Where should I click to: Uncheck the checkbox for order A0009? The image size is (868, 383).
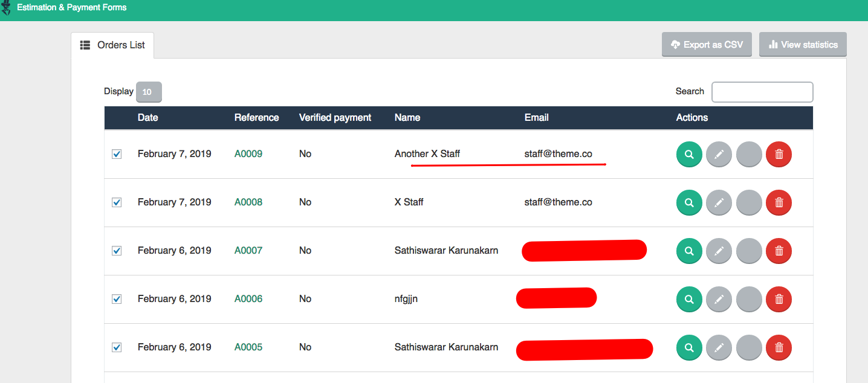click(x=117, y=154)
